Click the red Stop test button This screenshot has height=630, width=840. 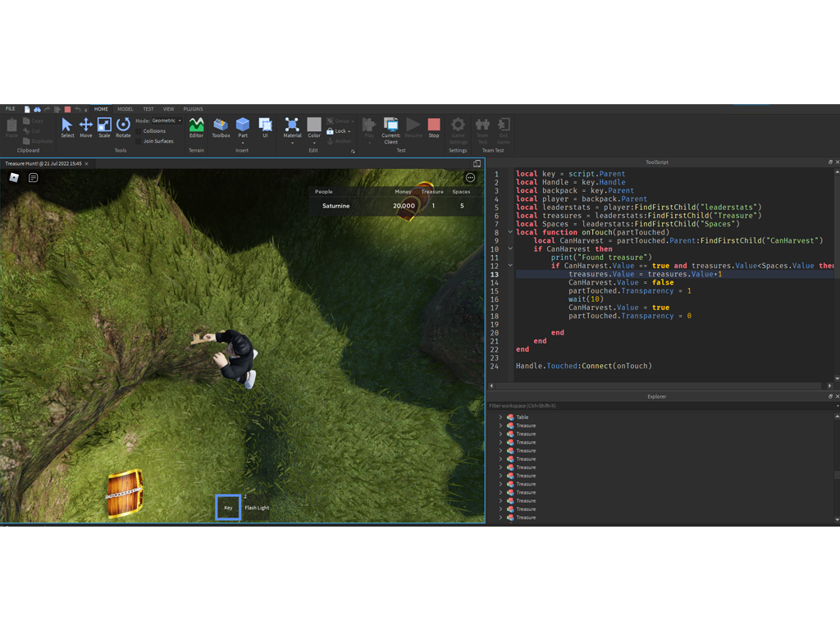coord(434,127)
